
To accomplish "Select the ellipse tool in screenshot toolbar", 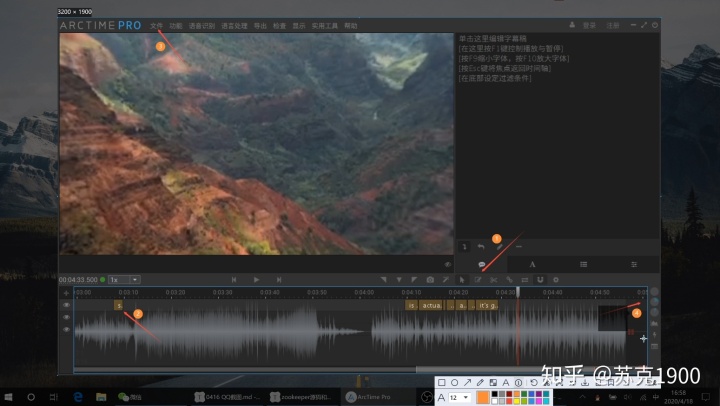I will (x=455, y=382).
